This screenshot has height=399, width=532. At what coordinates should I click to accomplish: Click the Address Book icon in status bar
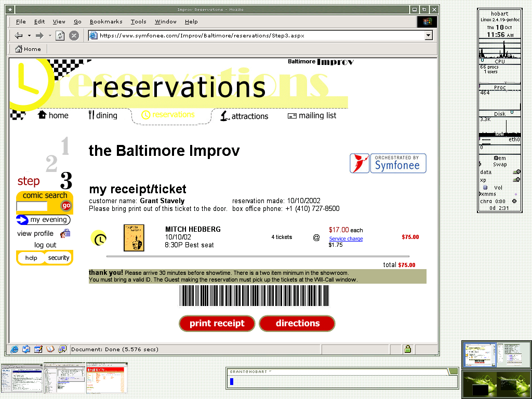point(50,349)
